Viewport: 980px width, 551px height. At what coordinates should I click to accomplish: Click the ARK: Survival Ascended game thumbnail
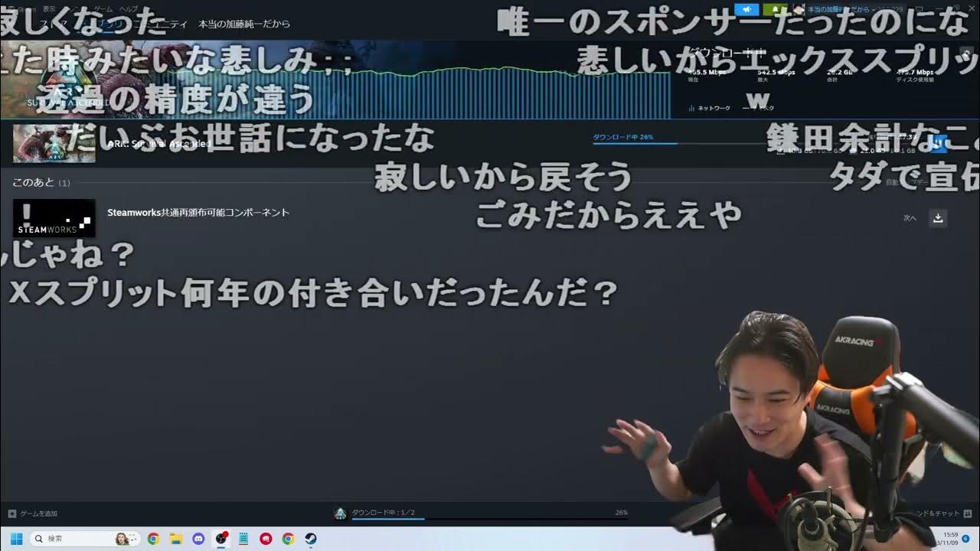54,143
